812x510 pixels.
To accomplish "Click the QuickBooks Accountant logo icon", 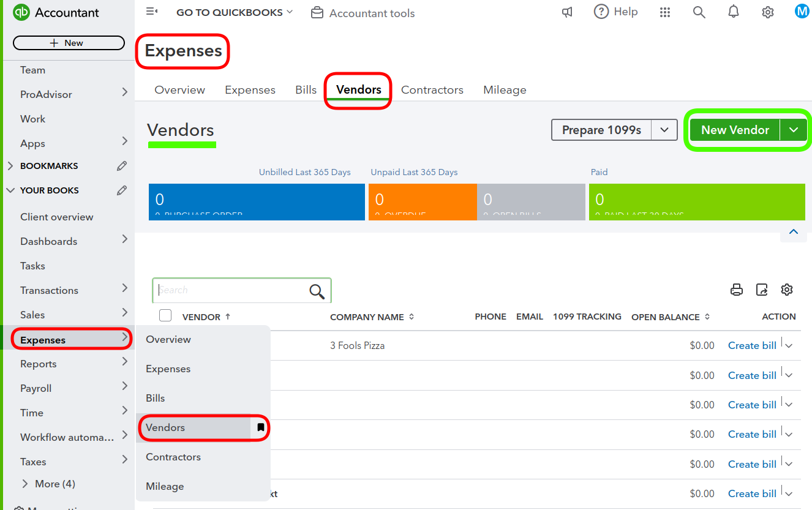I will tap(21, 12).
